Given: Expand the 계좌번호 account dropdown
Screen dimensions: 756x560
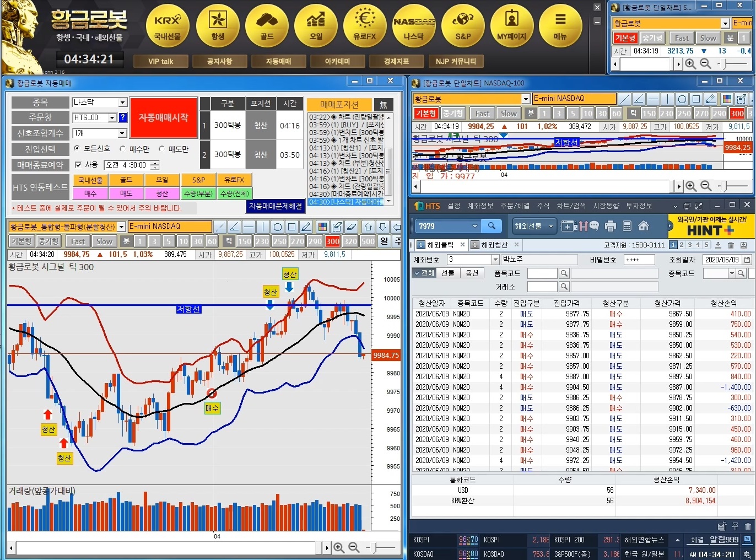Looking at the screenshot, I should pyautogui.click(x=495, y=260).
